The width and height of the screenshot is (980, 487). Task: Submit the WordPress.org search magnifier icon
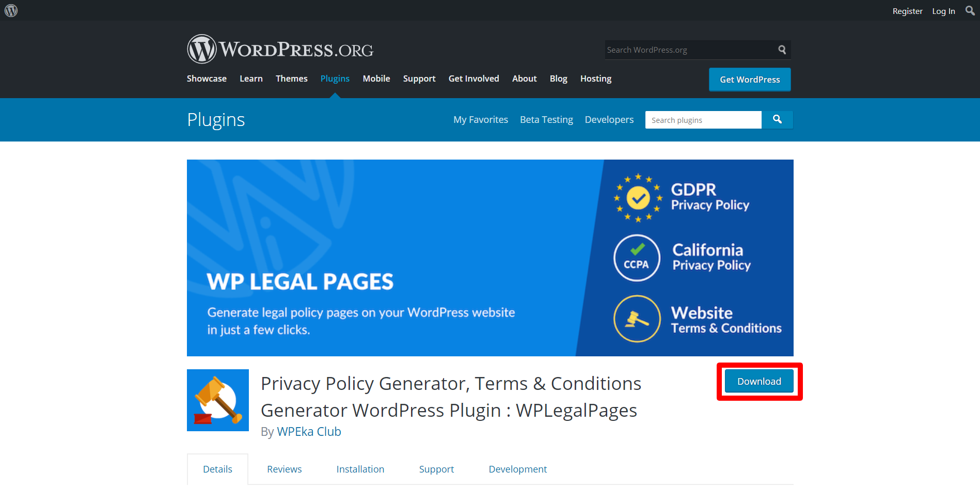[782, 50]
